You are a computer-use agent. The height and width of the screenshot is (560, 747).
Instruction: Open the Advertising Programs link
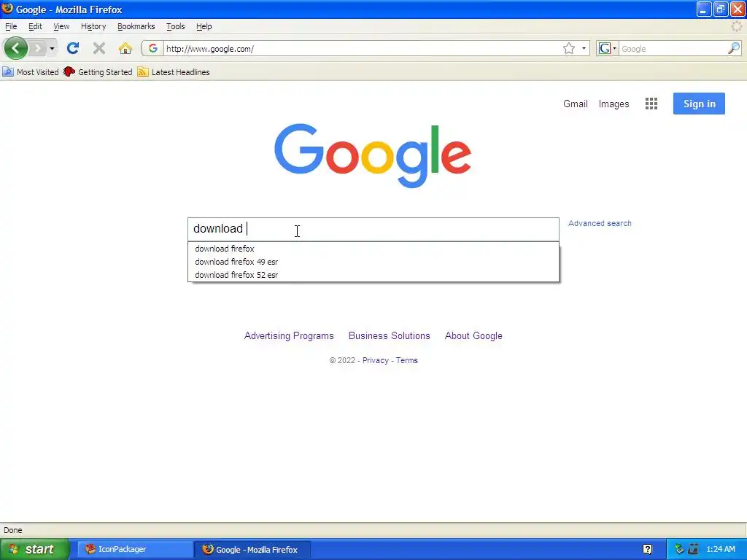[x=289, y=335]
